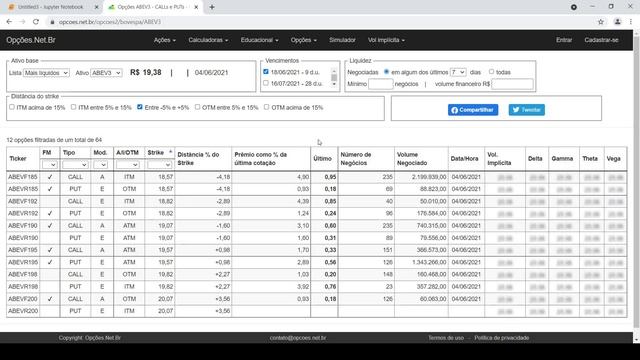Open the days count dropdown showing 7
The image size is (640, 360).
click(458, 72)
